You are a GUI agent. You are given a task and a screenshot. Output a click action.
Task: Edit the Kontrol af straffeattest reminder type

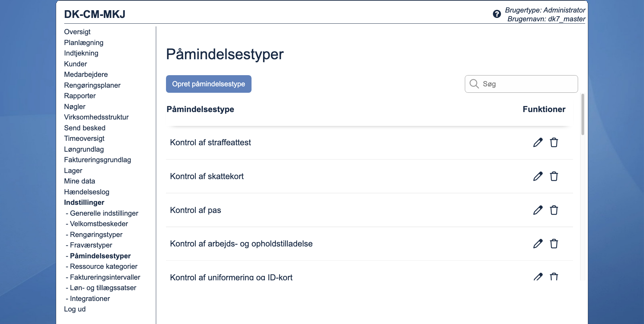click(x=538, y=143)
